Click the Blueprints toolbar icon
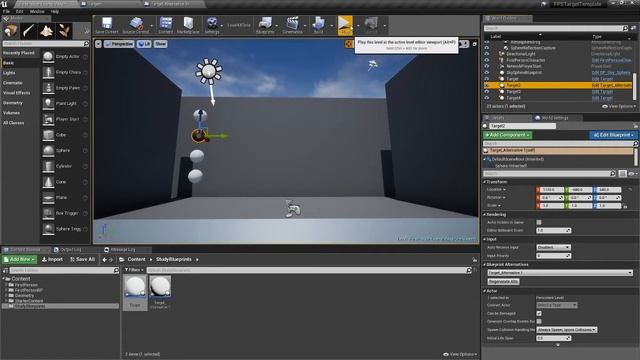640x360 pixels. [x=265, y=25]
